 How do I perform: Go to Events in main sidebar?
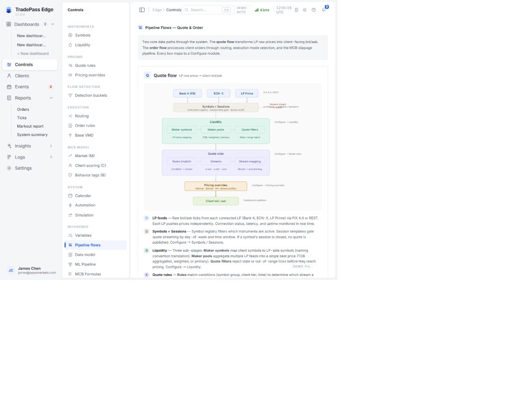pos(30,87)
